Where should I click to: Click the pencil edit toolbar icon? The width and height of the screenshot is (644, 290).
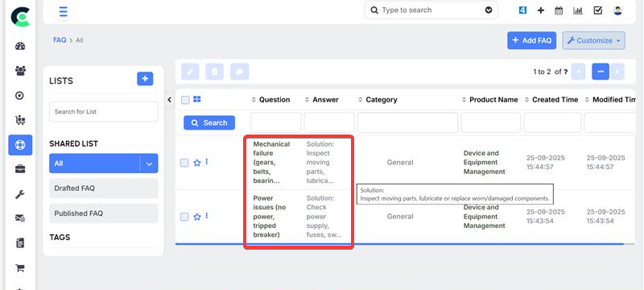[190, 72]
